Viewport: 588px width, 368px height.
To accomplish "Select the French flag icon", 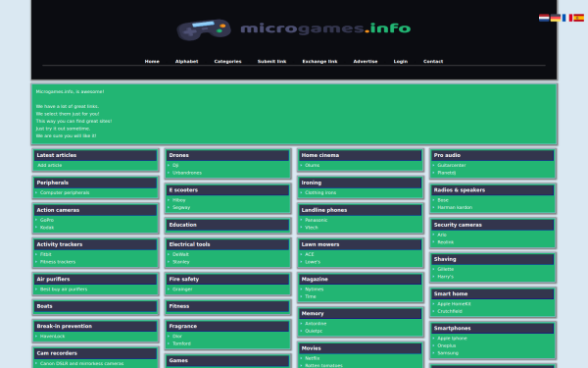I will coord(567,18).
